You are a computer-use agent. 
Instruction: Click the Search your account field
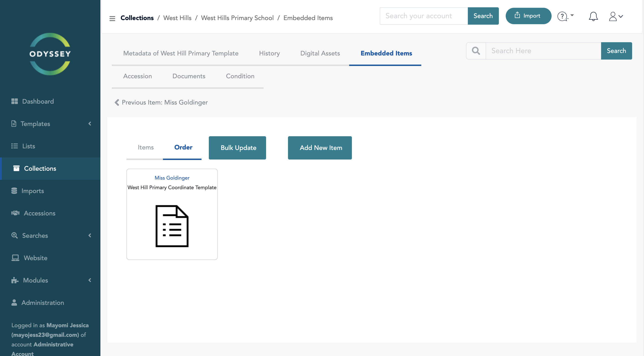[424, 16]
